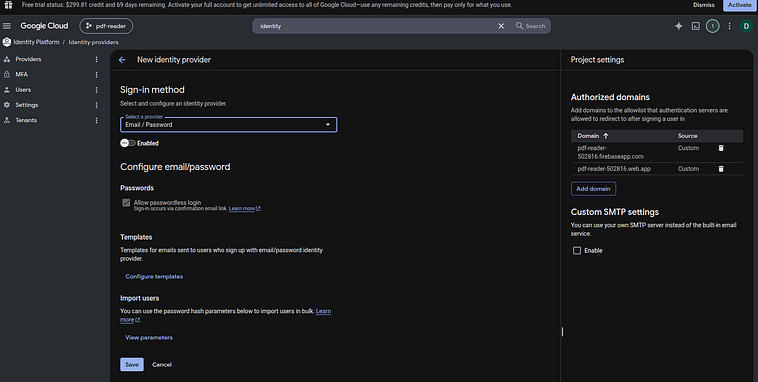Open Tenants in the sidebar

26,120
